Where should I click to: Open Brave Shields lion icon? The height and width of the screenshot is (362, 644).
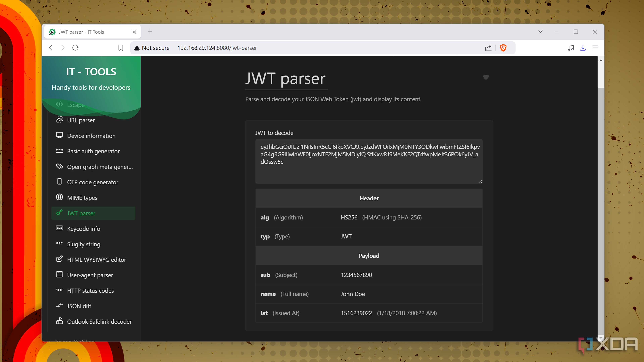[503, 48]
